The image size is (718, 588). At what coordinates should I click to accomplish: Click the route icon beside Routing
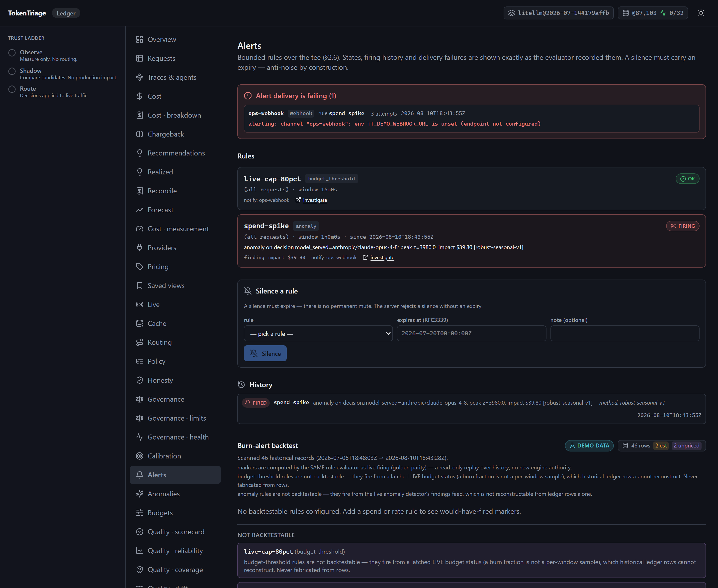139,343
